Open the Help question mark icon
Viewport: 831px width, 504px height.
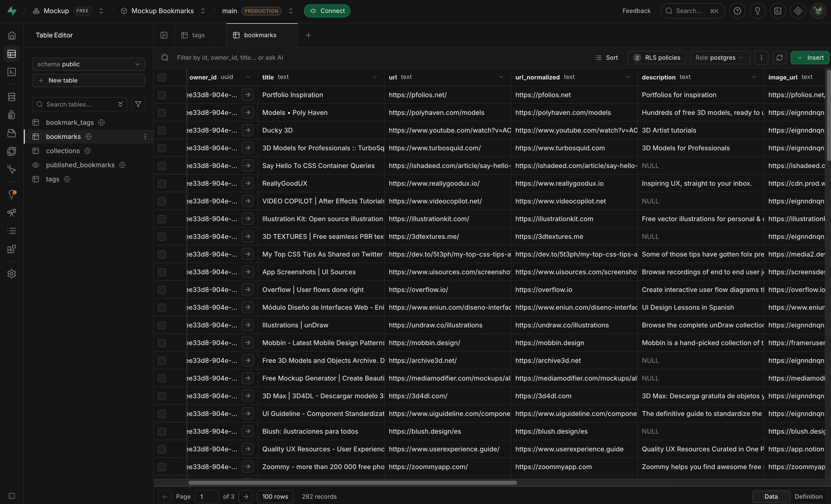(x=737, y=11)
